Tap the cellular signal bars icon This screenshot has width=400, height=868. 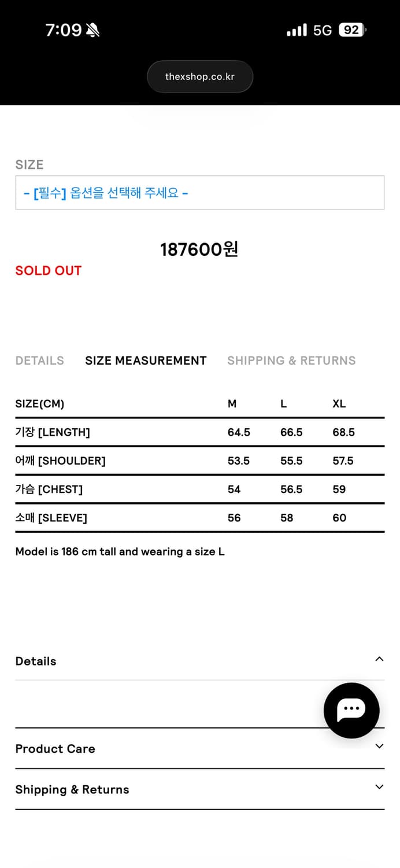(x=297, y=30)
